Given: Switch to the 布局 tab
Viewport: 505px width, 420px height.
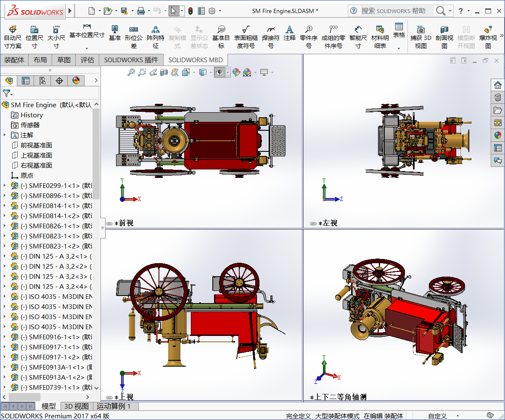Looking at the screenshot, I should click(x=40, y=60).
